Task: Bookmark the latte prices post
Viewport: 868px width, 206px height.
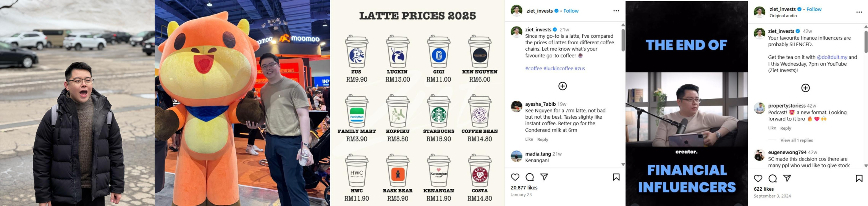Action: click(x=616, y=177)
